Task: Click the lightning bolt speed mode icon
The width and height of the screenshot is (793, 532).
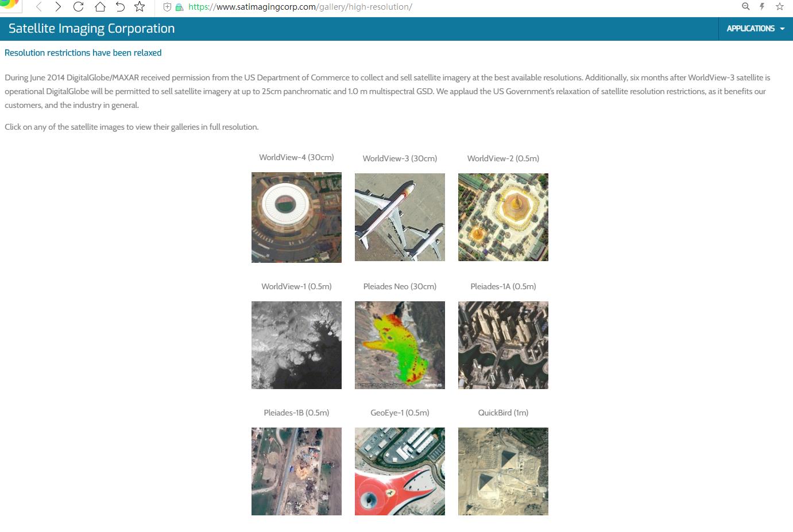Action: click(762, 6)
